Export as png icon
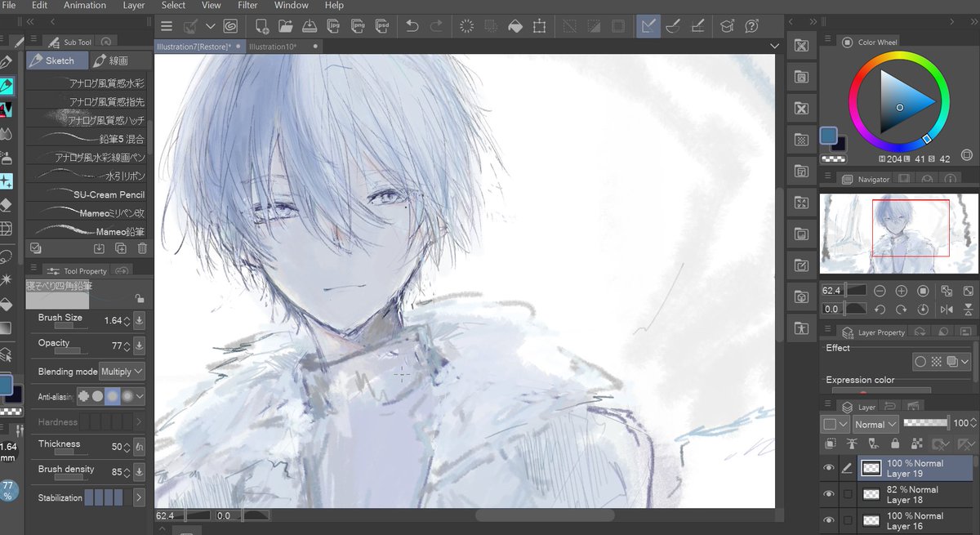The width and height of the screenshot is (980, 535). pos(359,26)
